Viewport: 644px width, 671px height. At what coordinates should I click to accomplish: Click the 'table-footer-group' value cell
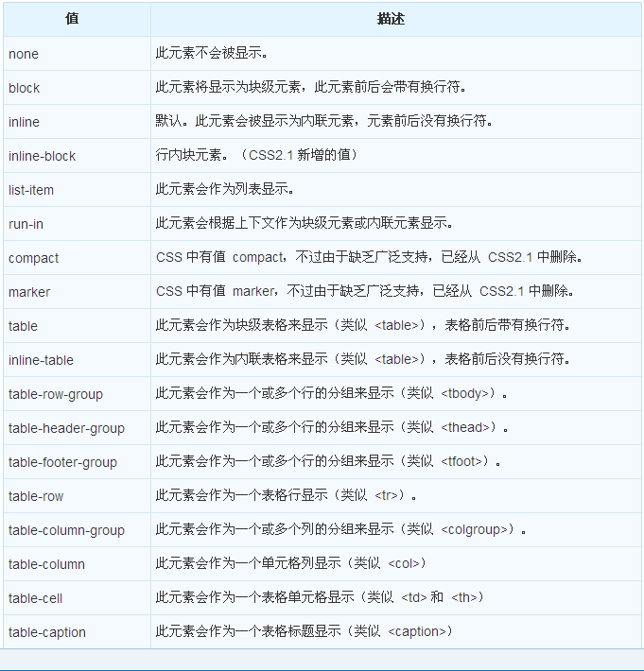62,462
